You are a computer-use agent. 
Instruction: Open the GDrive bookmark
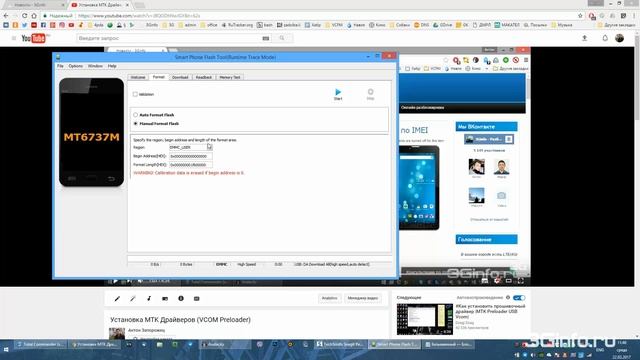point(442,25)
